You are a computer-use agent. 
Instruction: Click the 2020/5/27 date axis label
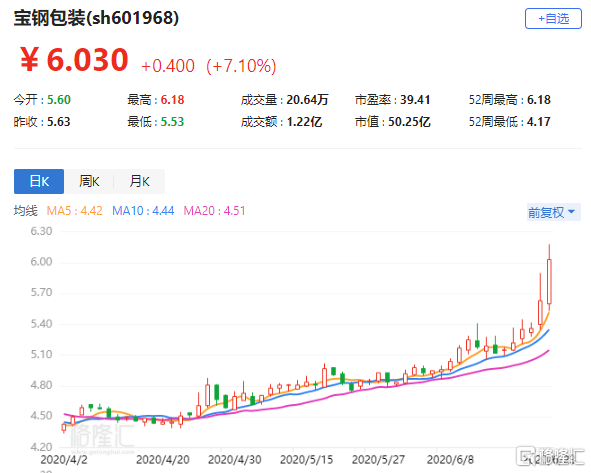click(x=378, y=460)
